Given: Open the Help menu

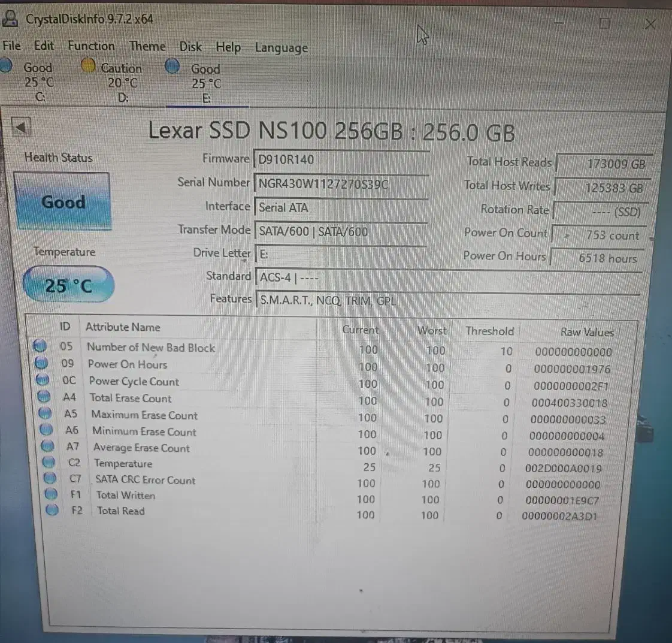Looking at the screenshot, I should coord(228,47).
